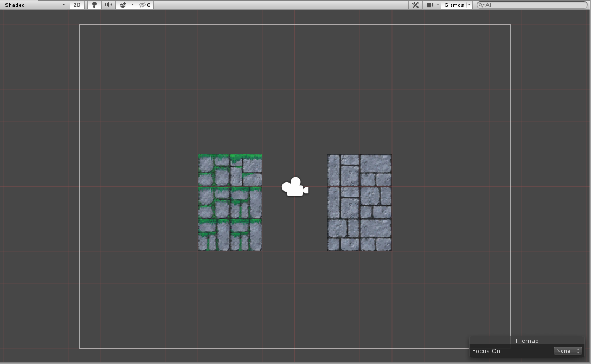This screenshot has height=364, width=591.
Task: Toggle 2D view mode
Action: (x=77, y=5)
